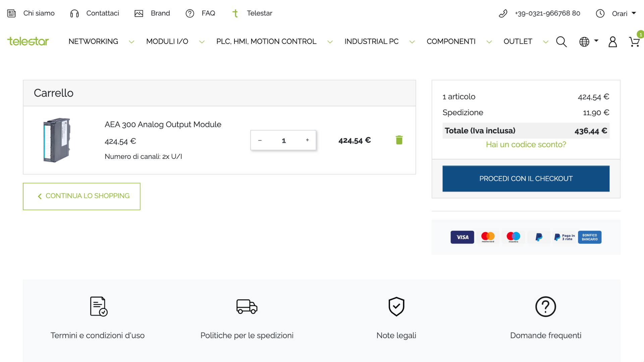The height and width of the screenshot is (362, 644).
Task: Open the search magnifier icon
Action: point(561,42)
